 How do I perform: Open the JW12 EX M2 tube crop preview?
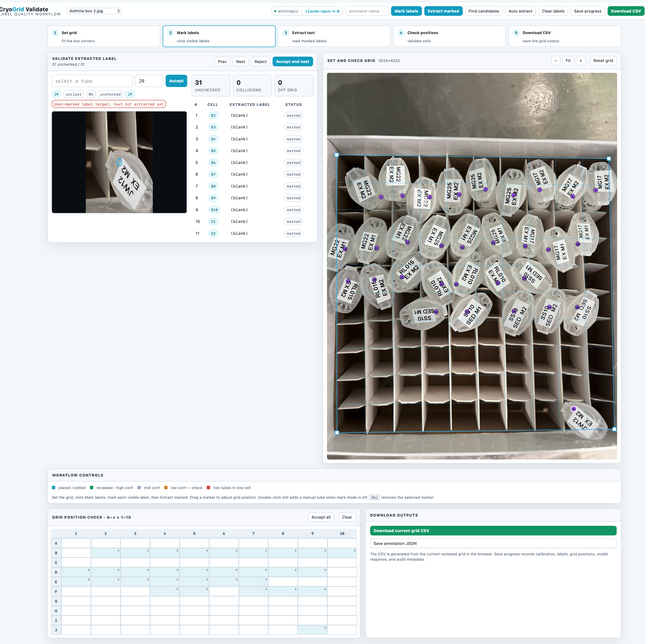(x=119, y=162)
